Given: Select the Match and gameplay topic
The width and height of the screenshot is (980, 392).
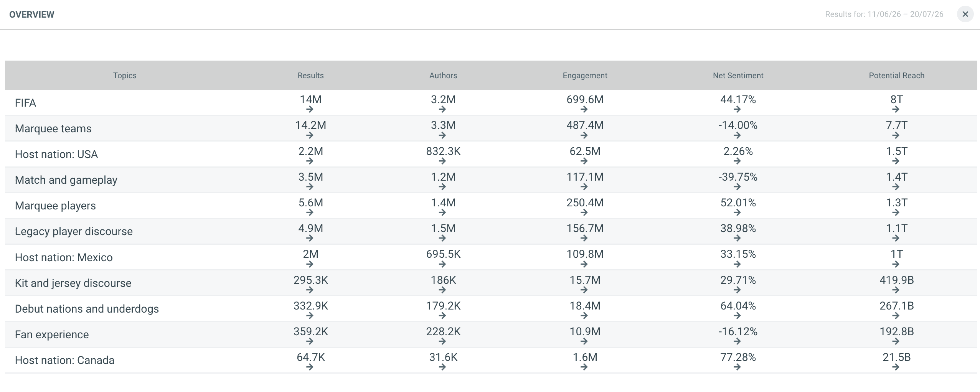Looking at the screenshot, I should (66, 180).
